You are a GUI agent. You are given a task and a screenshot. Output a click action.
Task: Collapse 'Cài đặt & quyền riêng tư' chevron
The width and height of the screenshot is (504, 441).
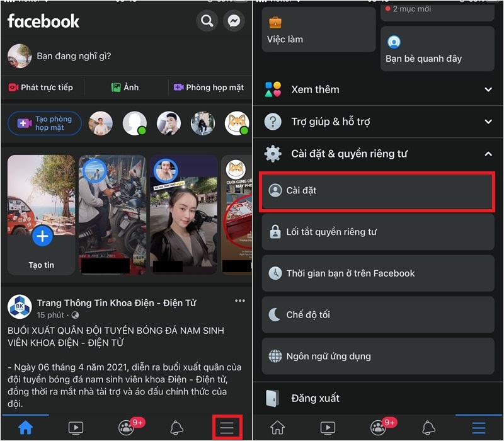[488, 154]
